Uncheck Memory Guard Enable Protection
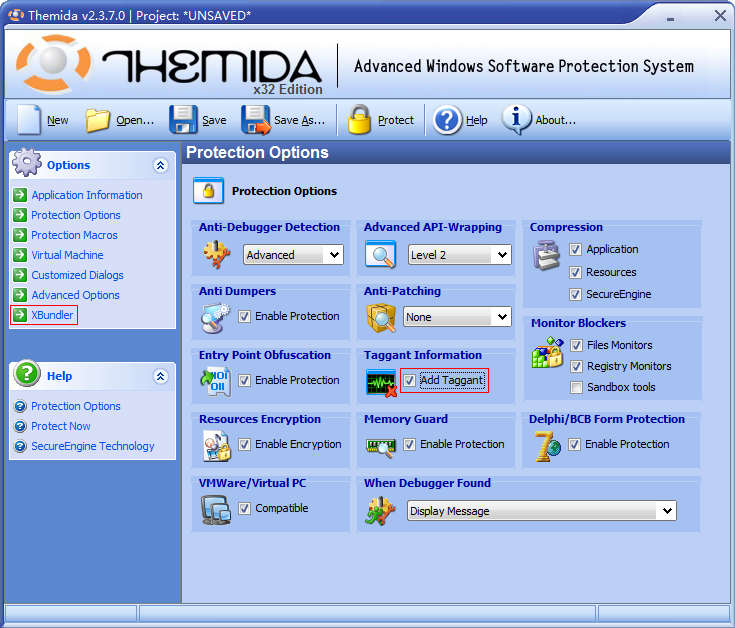Image resolution: width=735 pixels, height=628 pixels. point(409,444)
